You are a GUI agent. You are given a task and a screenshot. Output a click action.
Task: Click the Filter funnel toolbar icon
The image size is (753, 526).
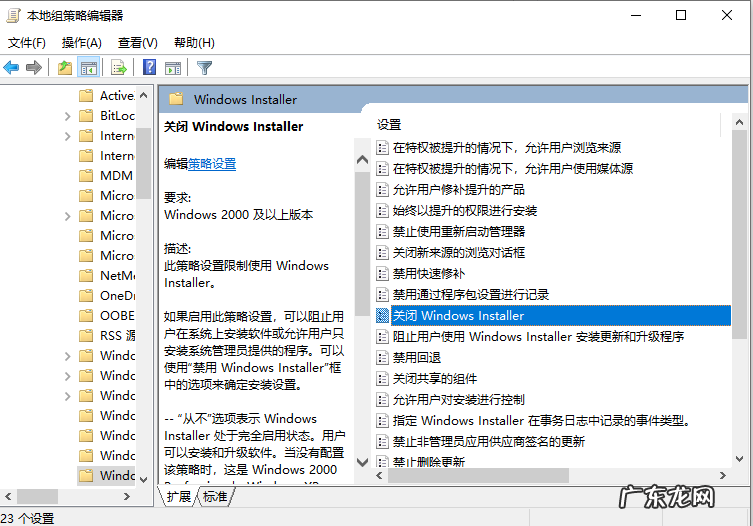click(x=204, y=68)
